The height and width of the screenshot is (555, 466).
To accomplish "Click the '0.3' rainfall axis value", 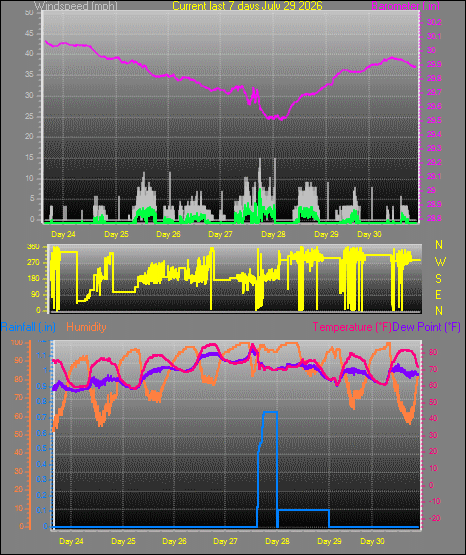I will [x=42, y=479].
